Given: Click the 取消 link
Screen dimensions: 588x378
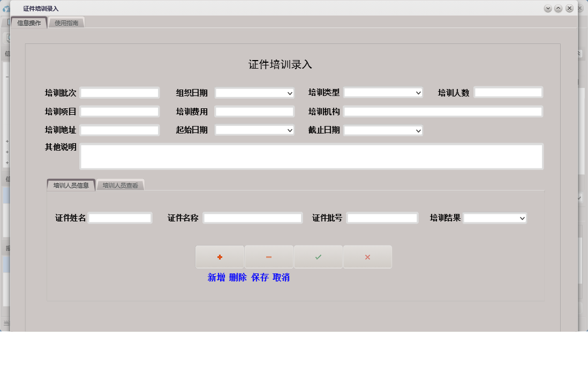Looking at the screenshot, I should pyautogui.click(x=282, y=278).
